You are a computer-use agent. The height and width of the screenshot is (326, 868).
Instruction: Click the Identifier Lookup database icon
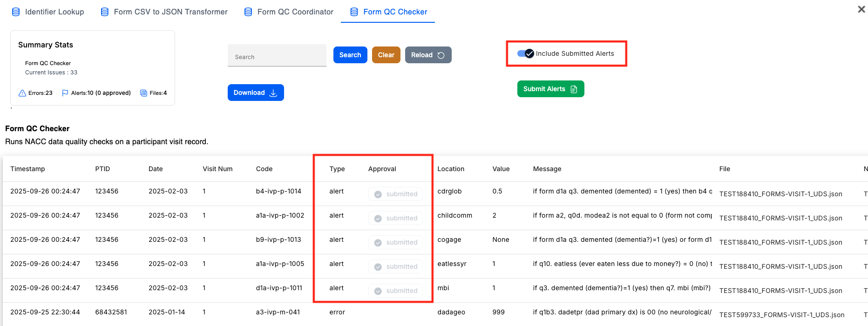click(16, 12)
